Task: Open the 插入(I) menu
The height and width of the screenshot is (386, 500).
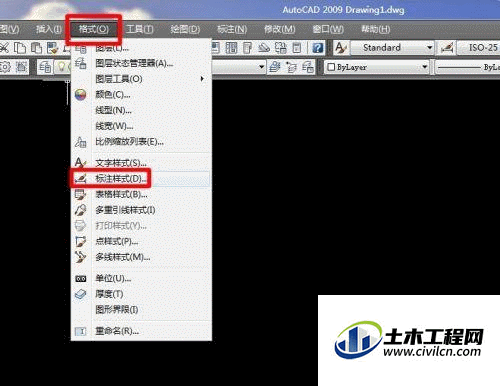Action: tap(48, 29)
